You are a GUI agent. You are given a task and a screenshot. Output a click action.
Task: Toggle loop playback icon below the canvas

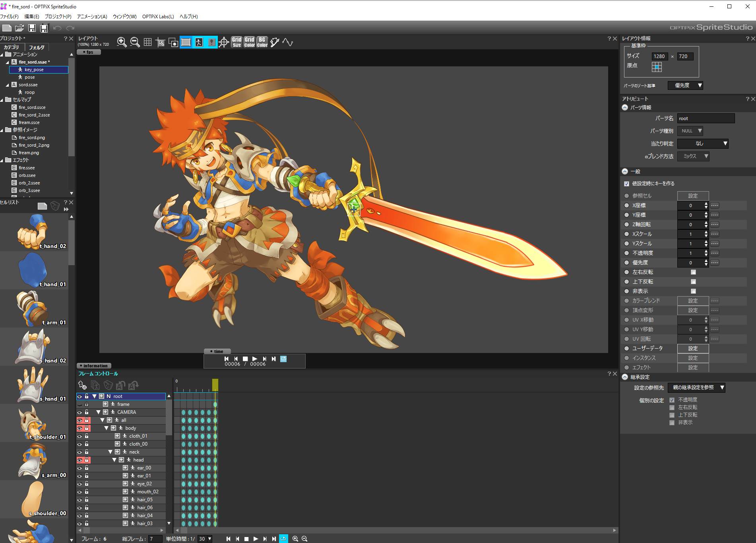[283, 359]
